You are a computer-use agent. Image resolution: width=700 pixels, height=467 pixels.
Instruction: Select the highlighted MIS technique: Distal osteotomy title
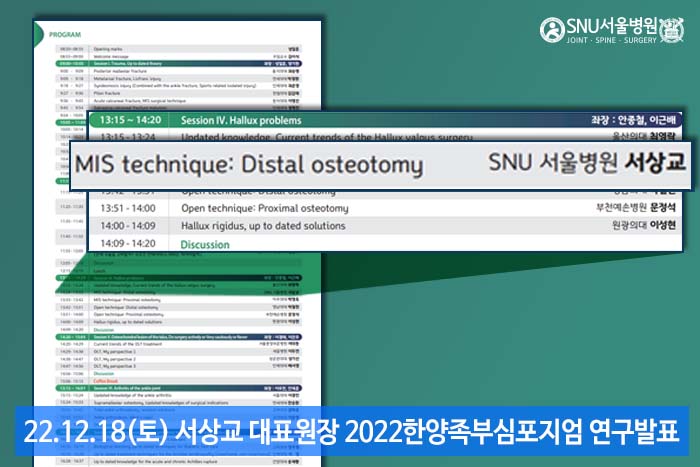tap(249, 165)
